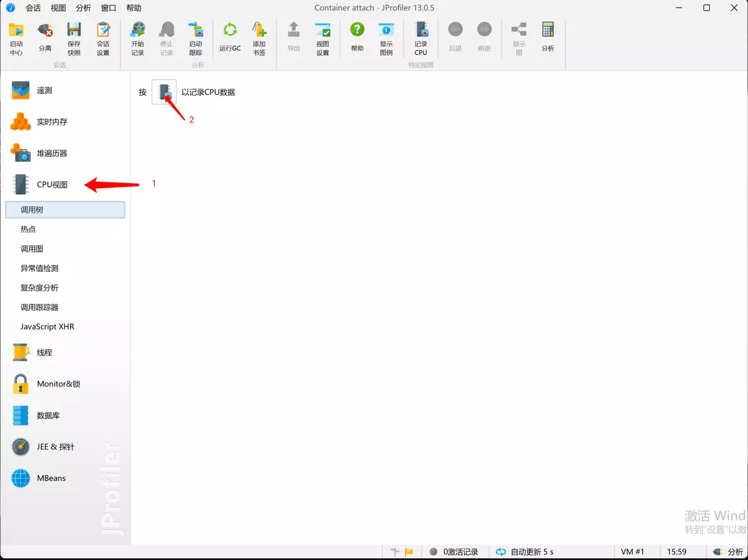
Task: Toggle the 记录CPU toolbar button
Action: [x=421, y=38]
